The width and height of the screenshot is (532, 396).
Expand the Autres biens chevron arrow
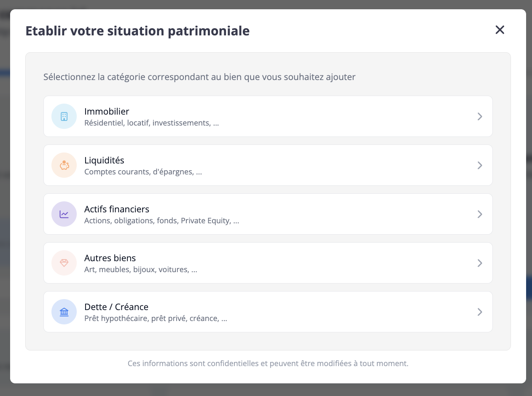(x=480, y=263)
